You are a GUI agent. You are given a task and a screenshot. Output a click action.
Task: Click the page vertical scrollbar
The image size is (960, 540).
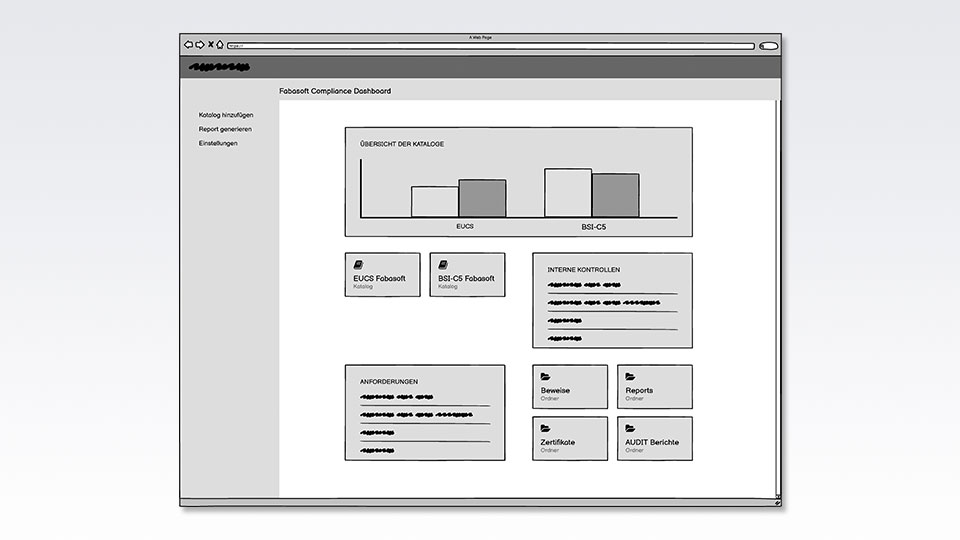pos(778,299)
